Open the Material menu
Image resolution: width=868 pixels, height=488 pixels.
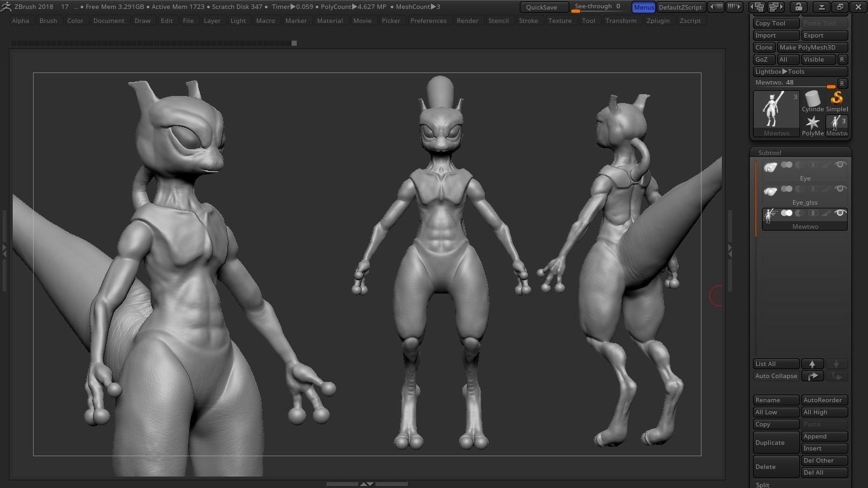(330, 20)
